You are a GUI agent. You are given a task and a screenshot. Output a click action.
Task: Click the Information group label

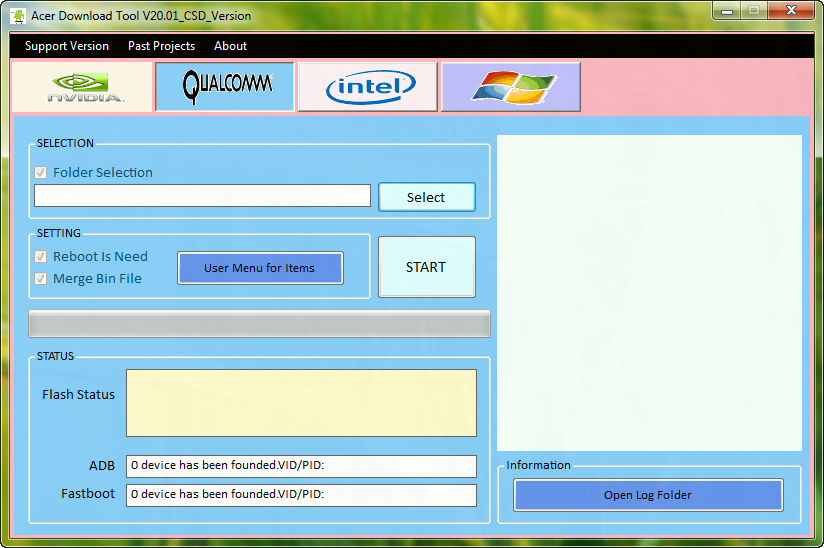[538, 465]
